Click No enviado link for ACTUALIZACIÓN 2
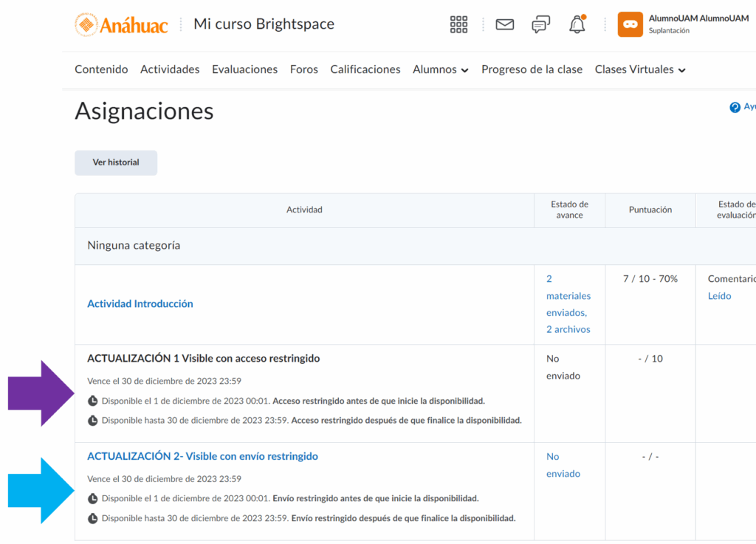The height and width of the screenshot is (544, 756). click(563, 465)
